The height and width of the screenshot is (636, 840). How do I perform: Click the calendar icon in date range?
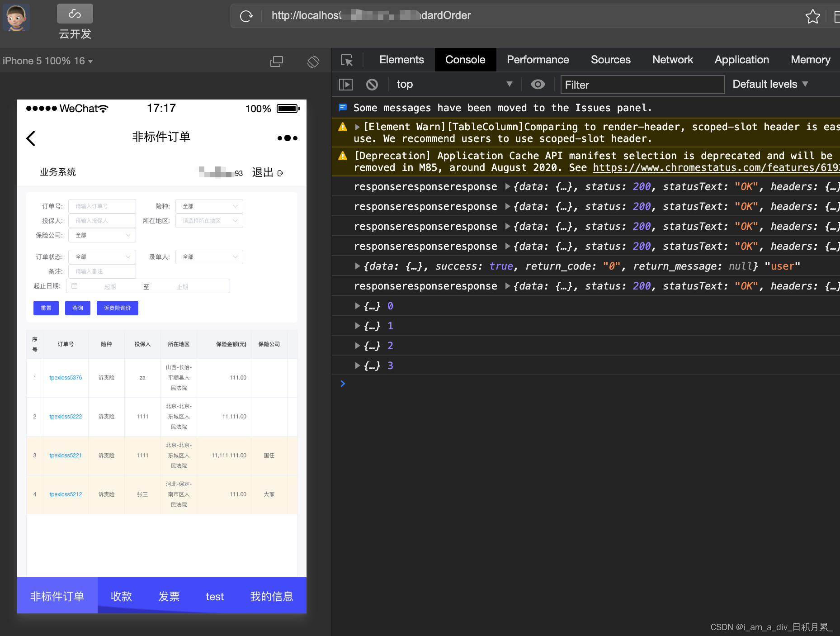point(75,286)
